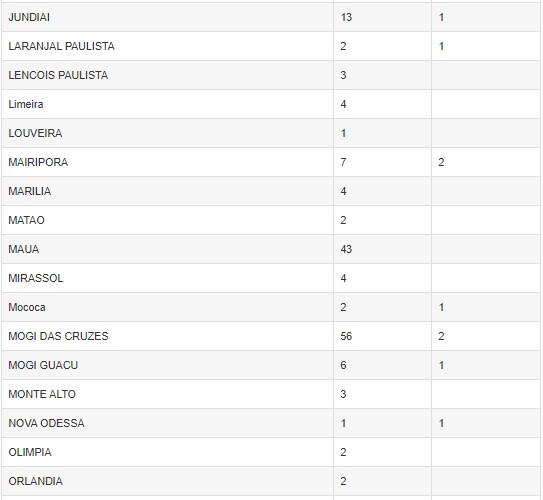Image resolution: width=543 pixels, height=500 pixels.
Task: Select the ORLANDIA city cell
Action: coord(168,481)
